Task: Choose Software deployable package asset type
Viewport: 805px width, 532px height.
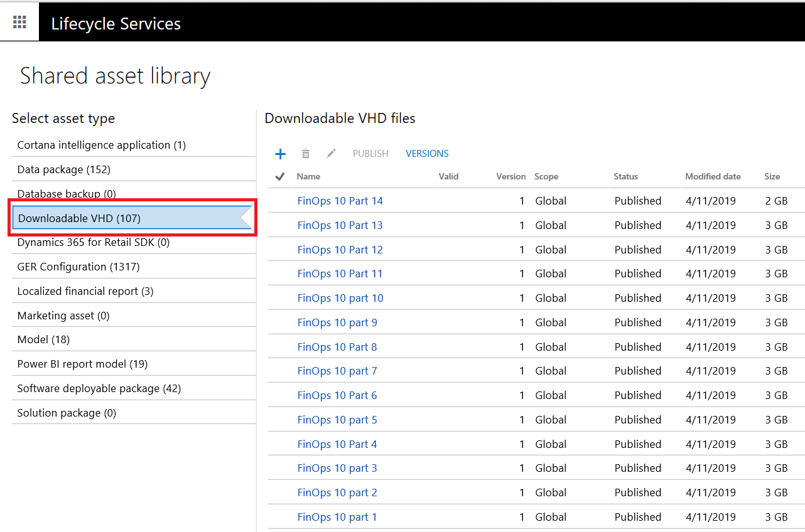Action: (x=99, y=388)
